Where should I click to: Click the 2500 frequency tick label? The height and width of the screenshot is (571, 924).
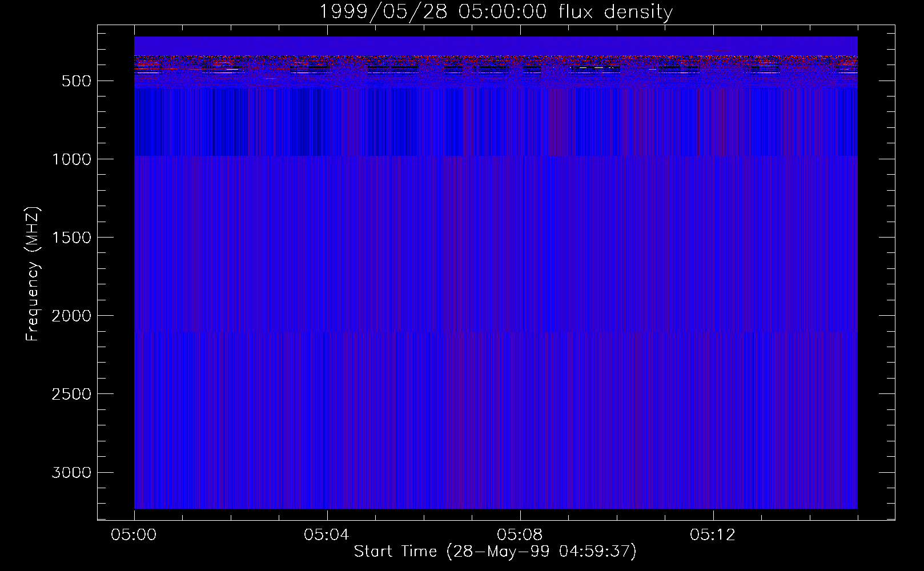(71, 394)
